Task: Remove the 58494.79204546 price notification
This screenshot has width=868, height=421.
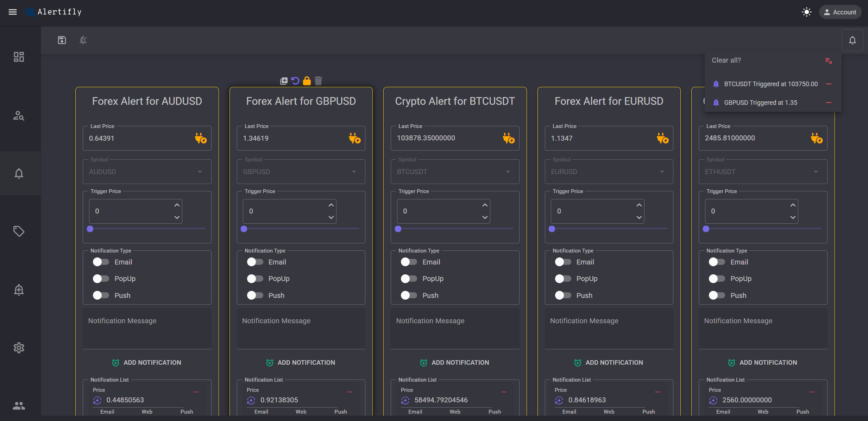Action: [504, 392]
